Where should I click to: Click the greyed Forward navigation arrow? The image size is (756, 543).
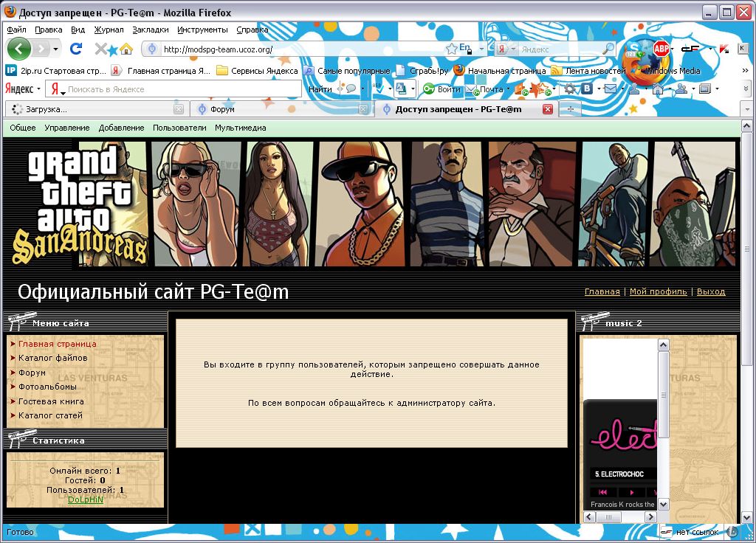click(x=41, y=49)
